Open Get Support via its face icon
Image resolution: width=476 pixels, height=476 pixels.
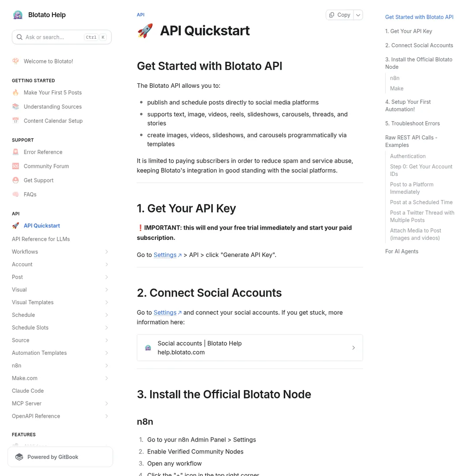pos(15,180)
